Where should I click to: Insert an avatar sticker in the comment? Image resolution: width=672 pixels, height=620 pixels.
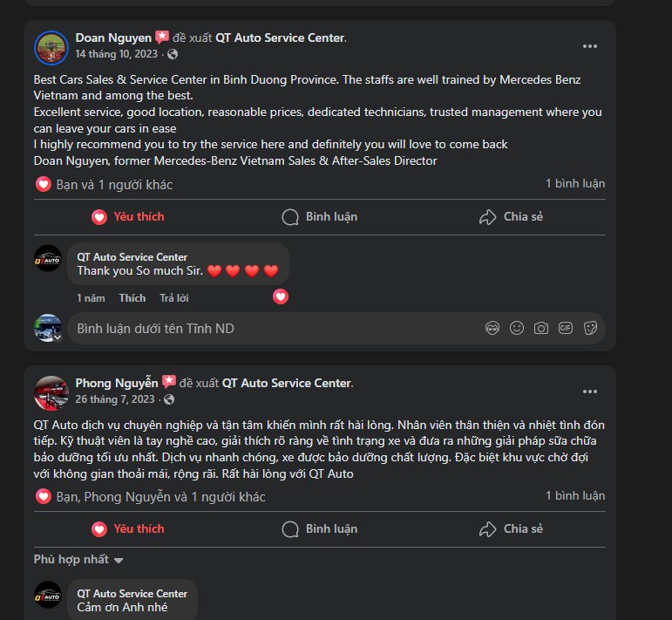pyautogui.click(x=492, y=329)
